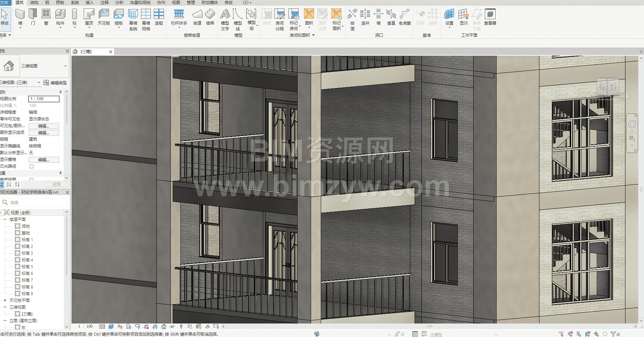
Task: Open the 标高 1 floor plan view
Action: [x=27, y=240]
